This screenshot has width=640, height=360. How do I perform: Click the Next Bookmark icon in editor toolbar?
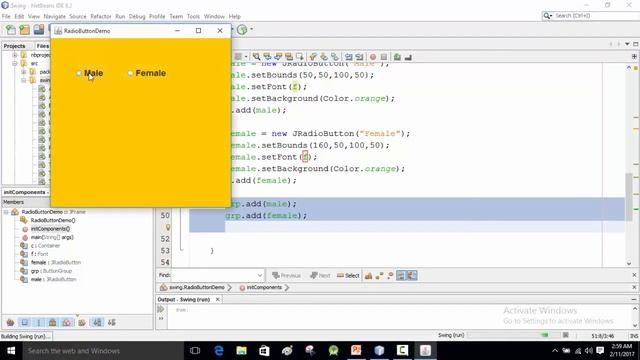324,57
